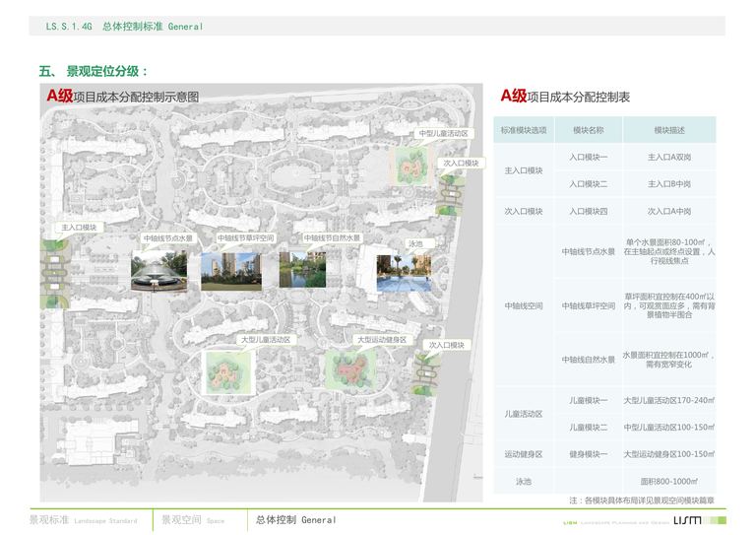Click the lawn photo under 中轴线节草坪空间 callout
The height and width of the screenshot is (535, 756).
point(231,271)
